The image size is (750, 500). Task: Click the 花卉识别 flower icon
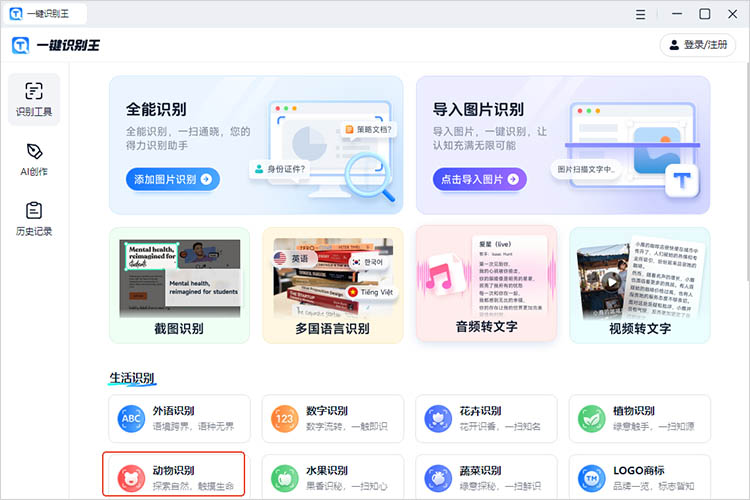coord(438,419)
